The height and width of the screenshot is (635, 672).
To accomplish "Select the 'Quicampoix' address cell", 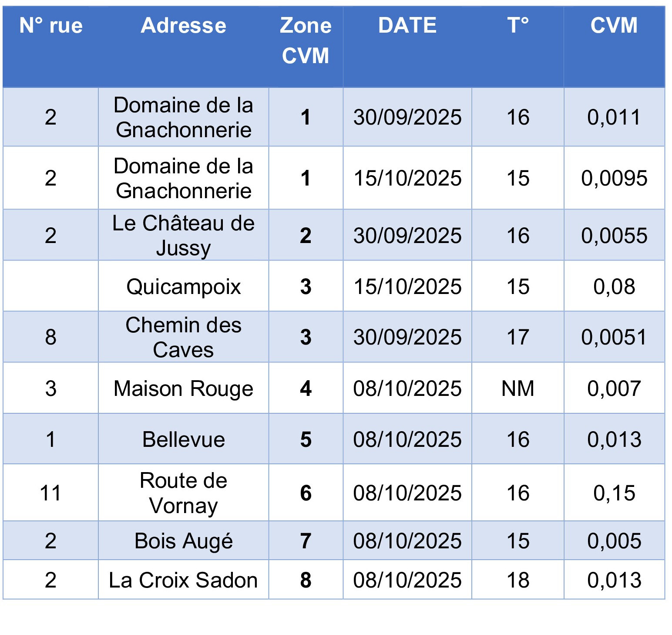I will click(x=183, y=287).
